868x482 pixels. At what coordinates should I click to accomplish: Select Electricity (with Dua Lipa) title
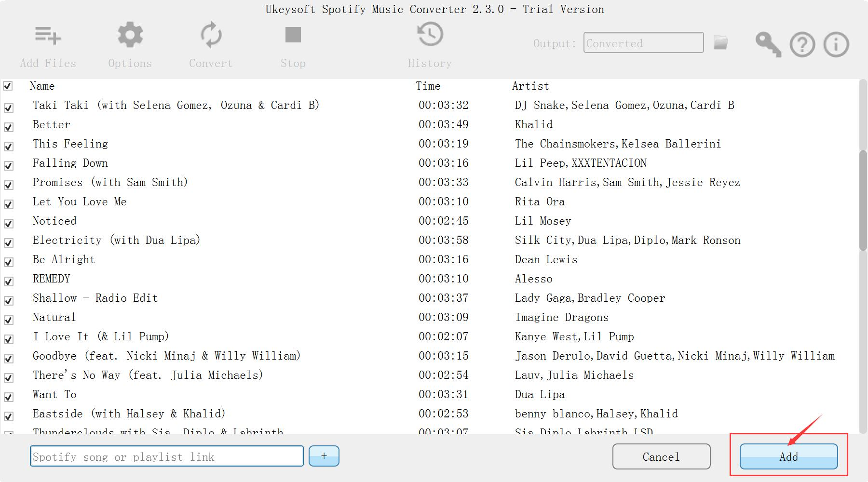coord(116,240)
